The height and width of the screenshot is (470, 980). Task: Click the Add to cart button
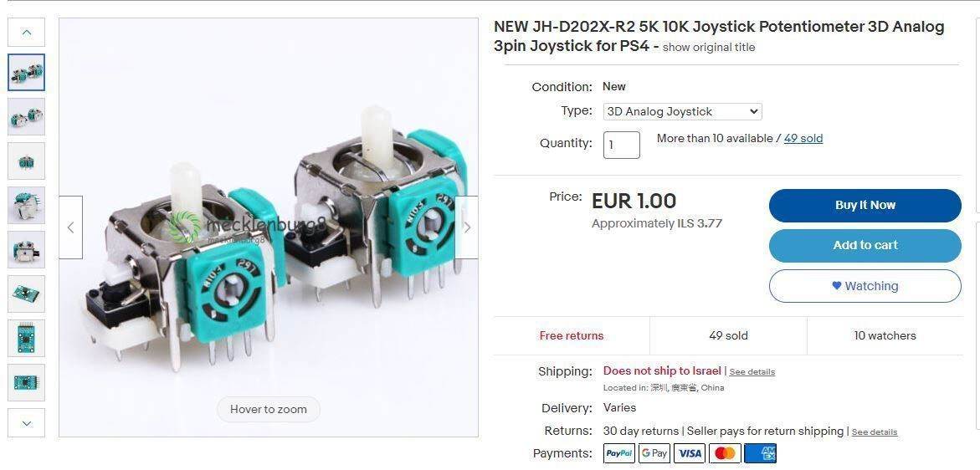point(865,245)
